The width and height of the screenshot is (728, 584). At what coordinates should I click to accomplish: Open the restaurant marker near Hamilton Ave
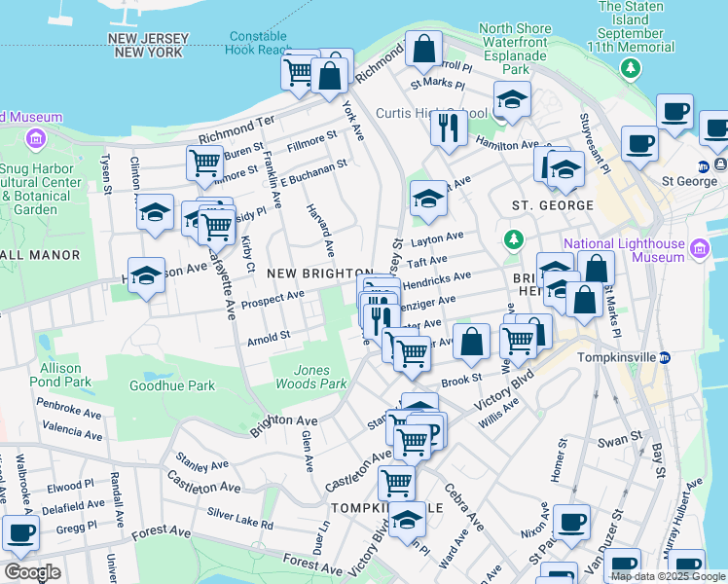click(x=449, y=129)
